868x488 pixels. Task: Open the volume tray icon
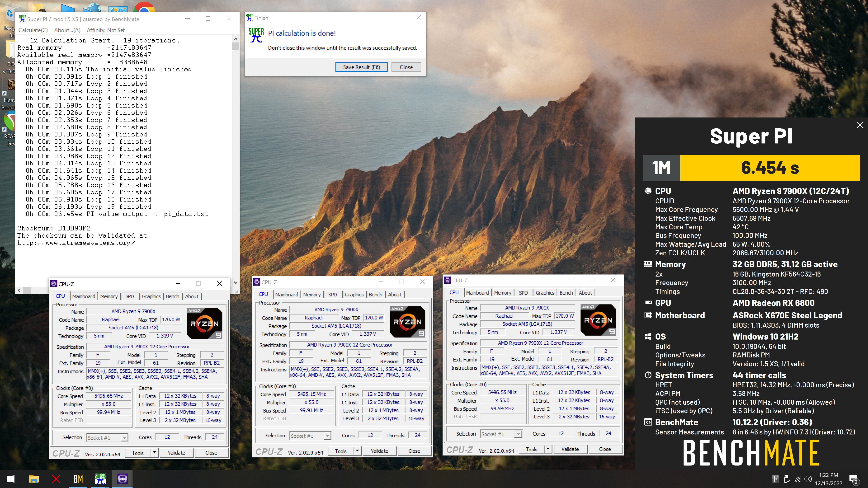click(808, 479)
